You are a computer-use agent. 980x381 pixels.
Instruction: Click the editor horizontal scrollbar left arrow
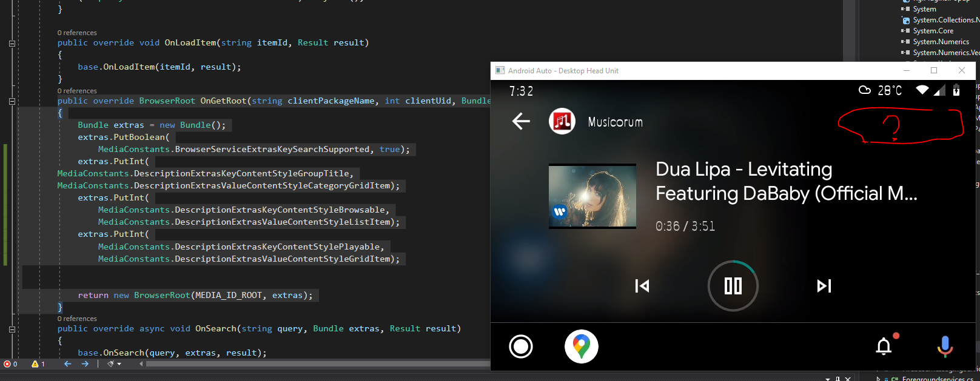(141, 364)
